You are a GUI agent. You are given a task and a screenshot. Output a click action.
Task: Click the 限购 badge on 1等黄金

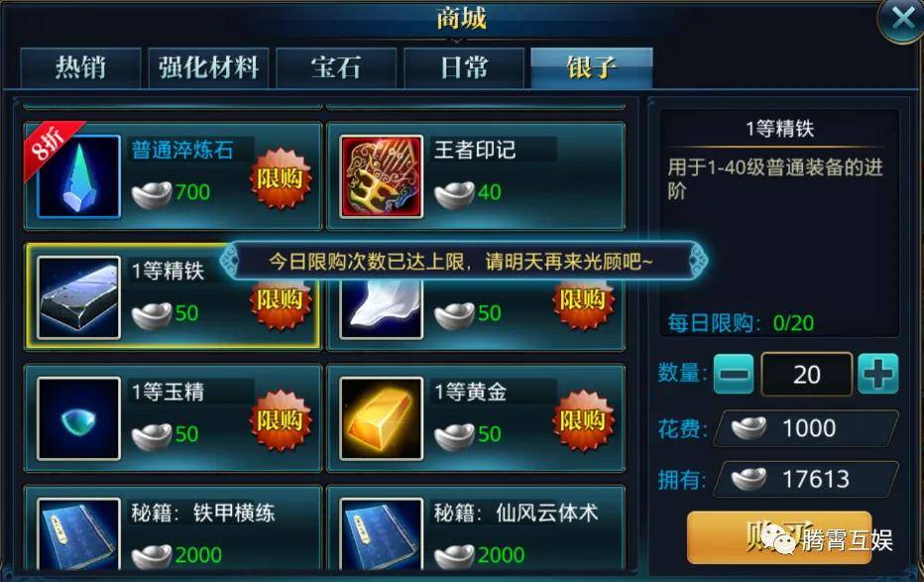pos(583,420)
